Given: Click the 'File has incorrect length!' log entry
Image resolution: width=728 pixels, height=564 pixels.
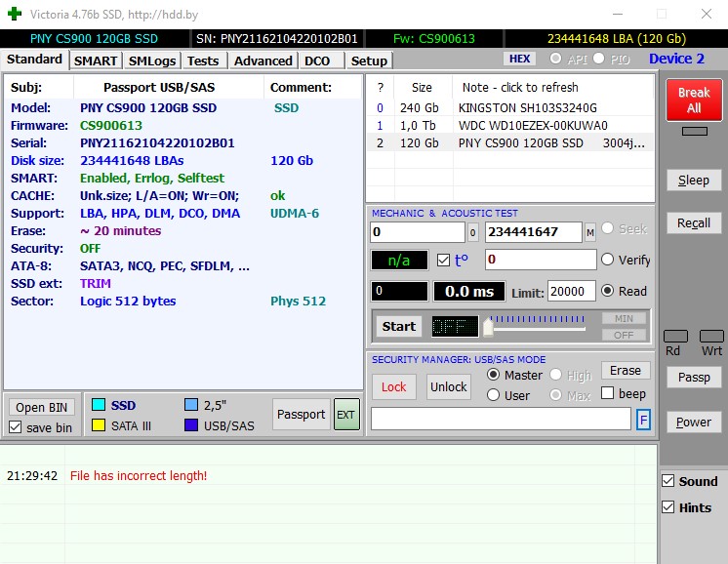Looking at the screenshot, I should coord(139,476).
